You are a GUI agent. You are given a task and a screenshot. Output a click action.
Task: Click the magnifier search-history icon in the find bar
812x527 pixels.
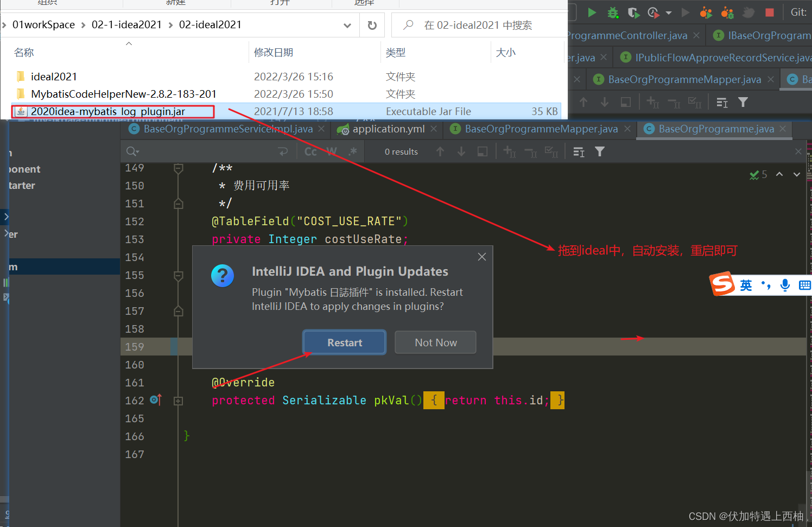[132, 151]
